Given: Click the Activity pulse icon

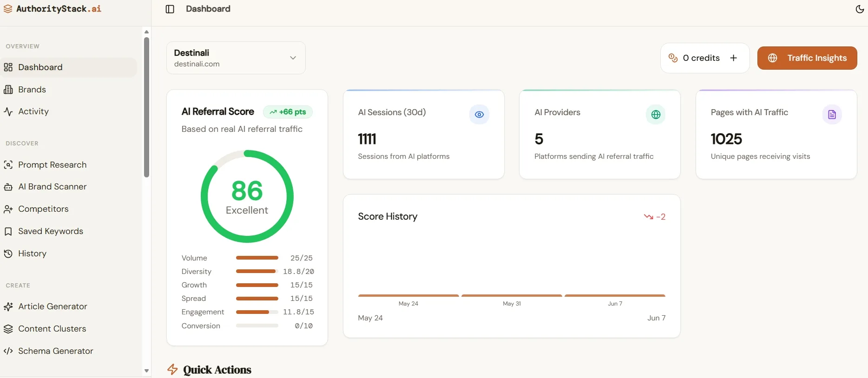Looking at the screenshot, I should point(8,111).
